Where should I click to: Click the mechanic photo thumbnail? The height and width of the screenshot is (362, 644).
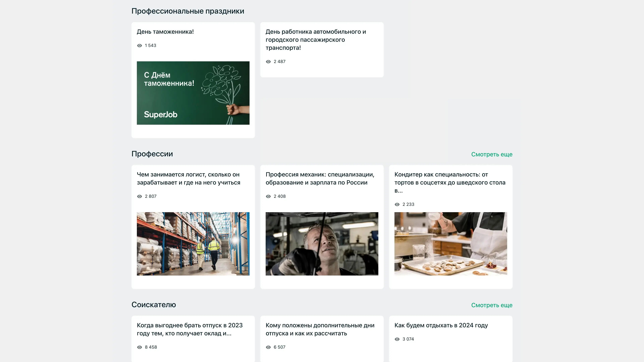coord(322,244)
